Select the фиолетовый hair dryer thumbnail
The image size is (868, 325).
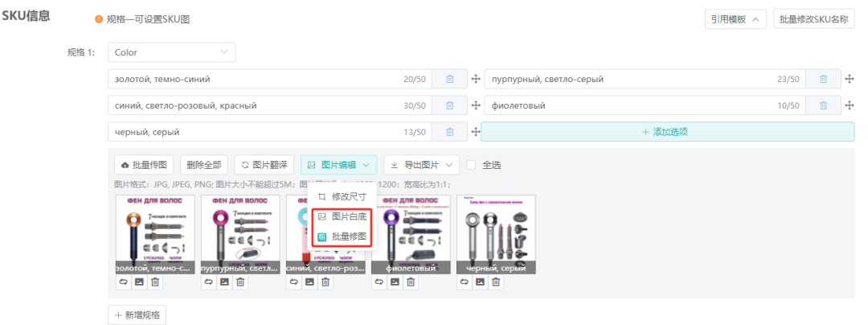pyautogui.click(x=410, y=234)
